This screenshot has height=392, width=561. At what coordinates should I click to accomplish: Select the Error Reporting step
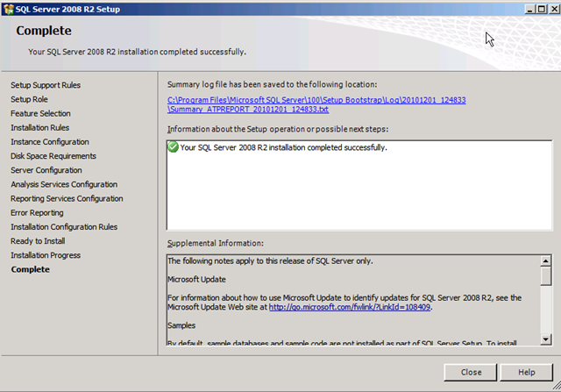37,212
